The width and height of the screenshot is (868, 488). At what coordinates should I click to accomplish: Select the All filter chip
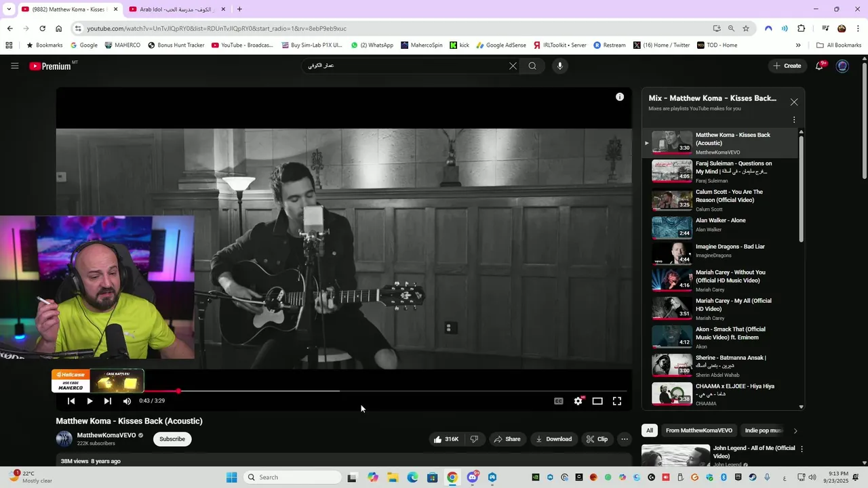tap(650, 430)
